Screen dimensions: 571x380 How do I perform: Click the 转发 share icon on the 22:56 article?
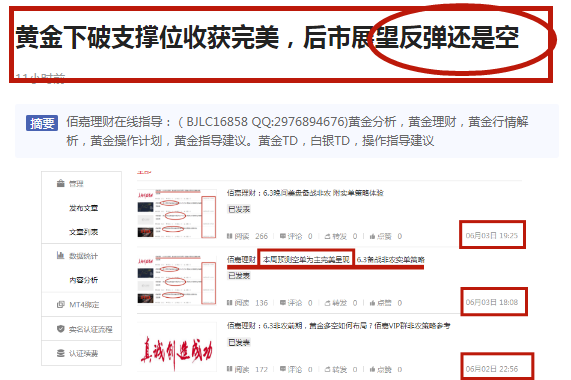coord(327,369)
